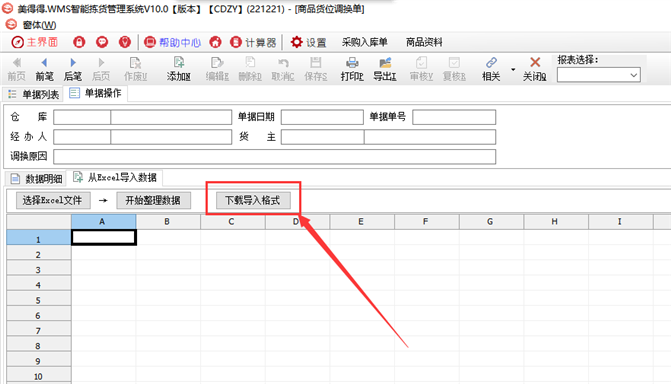Screen dimensions: 671x384
Task: Click the 经办人 code field
Action: [82, 137]
